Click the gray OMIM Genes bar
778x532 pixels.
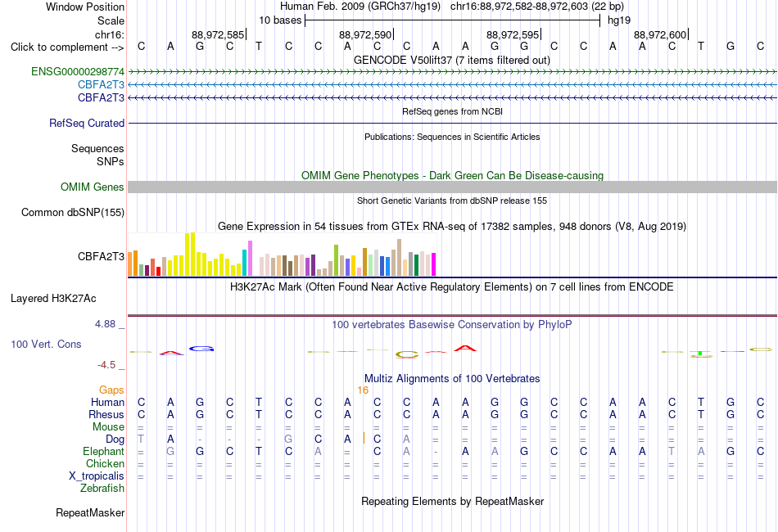point(452,187)
